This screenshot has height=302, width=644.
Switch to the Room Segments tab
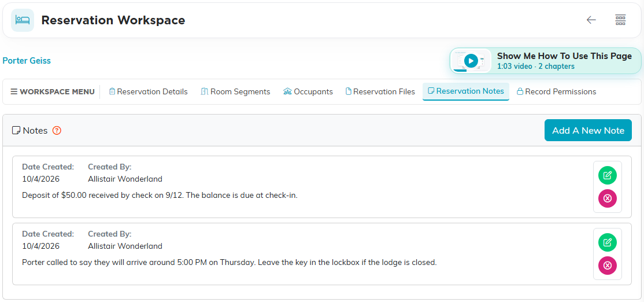tap(235, 91)
